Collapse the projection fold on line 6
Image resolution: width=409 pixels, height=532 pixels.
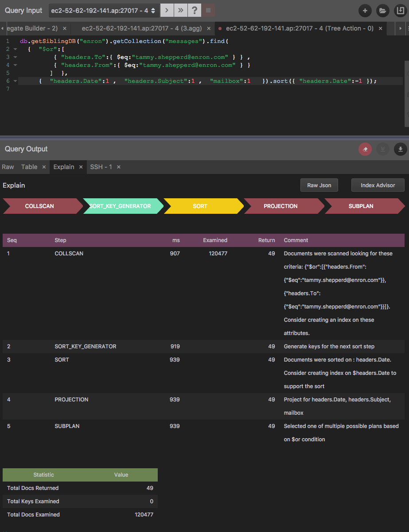pos(15,81)
